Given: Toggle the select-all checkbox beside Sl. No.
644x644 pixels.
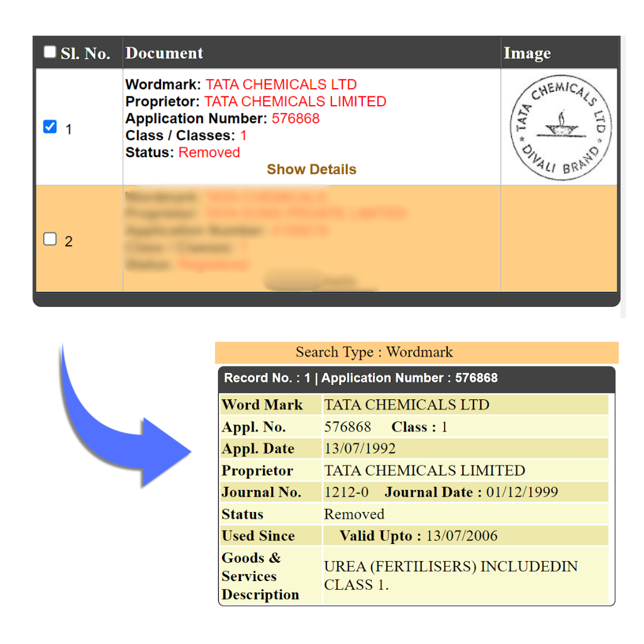Looking at the screenshot, I should (50, 52).
